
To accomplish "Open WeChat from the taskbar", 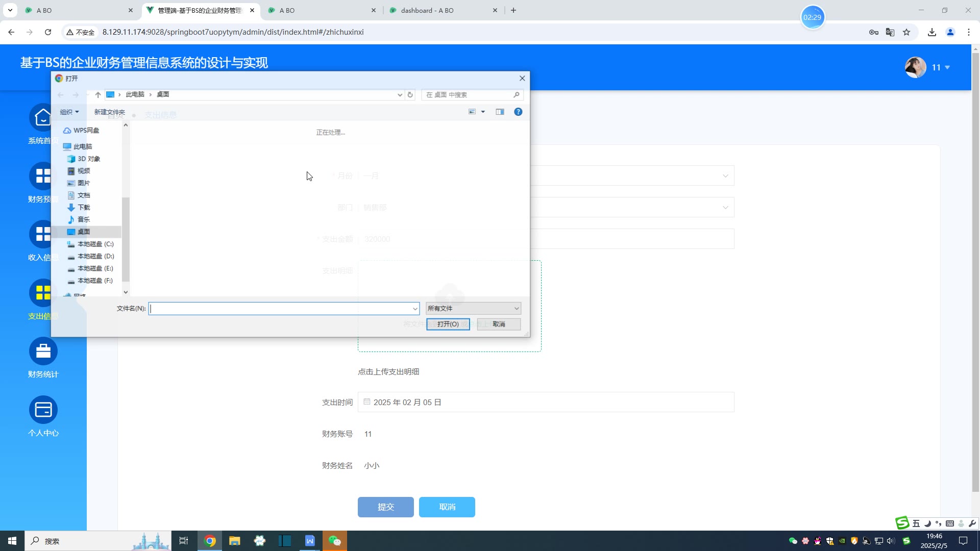I will pyautogui.click(x=335, y=541).
